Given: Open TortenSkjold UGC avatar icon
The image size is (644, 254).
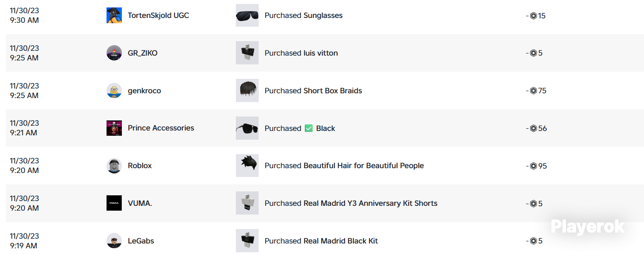Looking at the screenshot, I should (114, 15).
